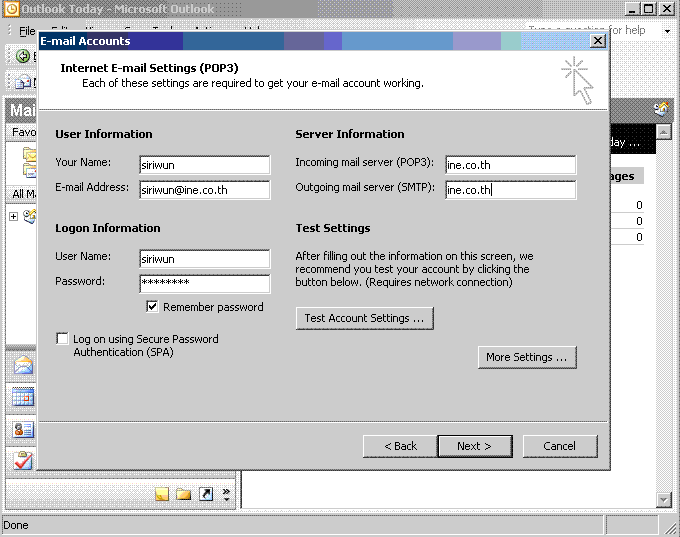Switch to Calendar view icon
Image resolution: width=680 pixels, height=537 pixels.
(22, 398)
